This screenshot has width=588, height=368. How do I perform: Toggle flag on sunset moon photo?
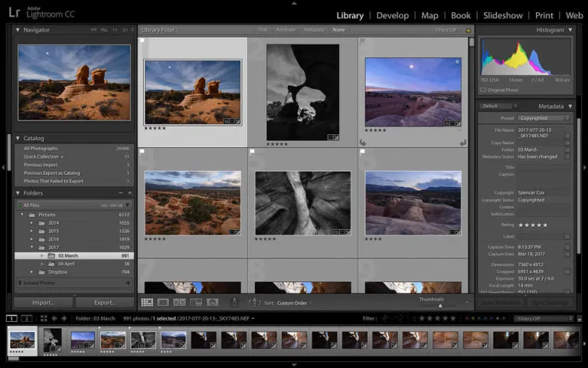coord(362,41)
